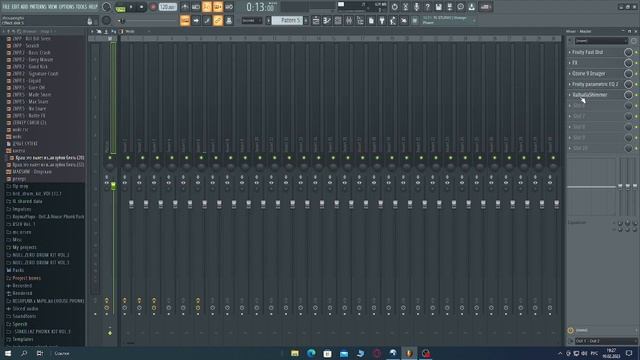Open the TOOLS menu
This screenshot has width=640, height=360.
point(82,7)
